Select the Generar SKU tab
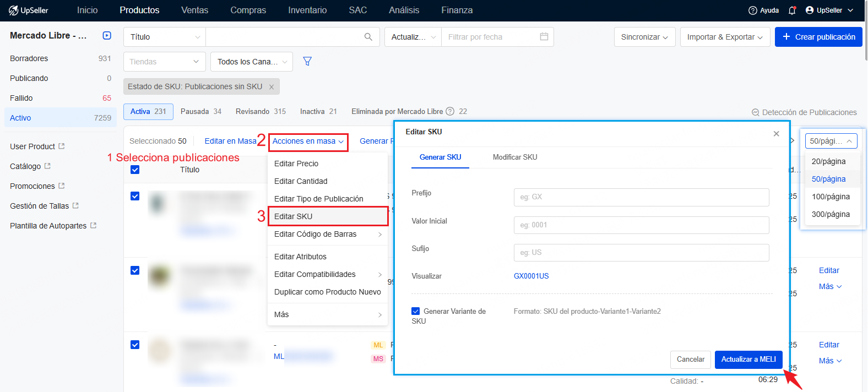Screen dimensions: 868x392 [x=440, y=157]
